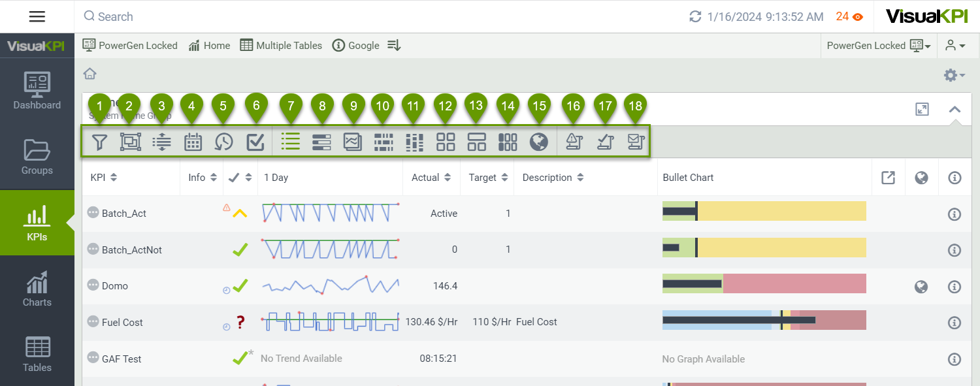980x386 pixels.
Task: Open the Google info link
Action: coord(356,46)
